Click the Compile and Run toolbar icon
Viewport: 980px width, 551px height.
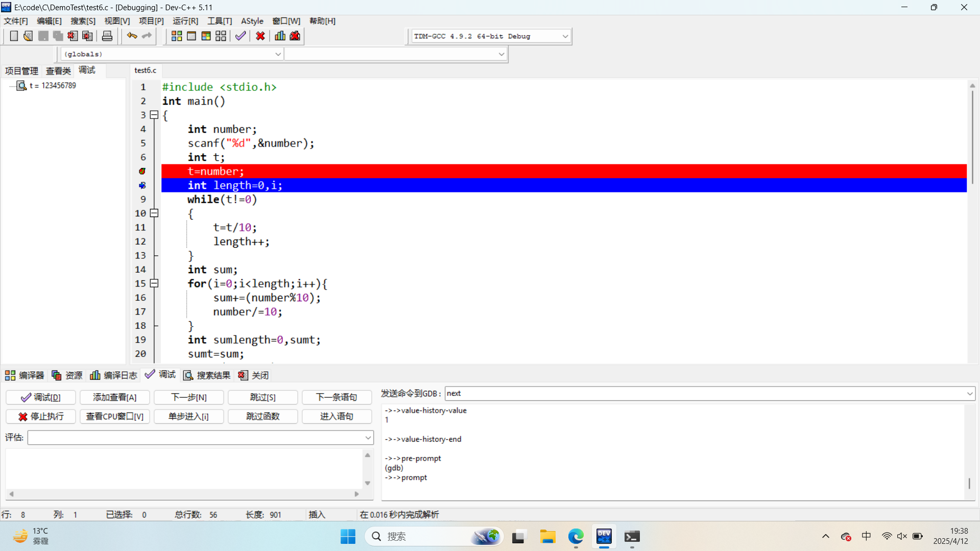click(206, 36)
